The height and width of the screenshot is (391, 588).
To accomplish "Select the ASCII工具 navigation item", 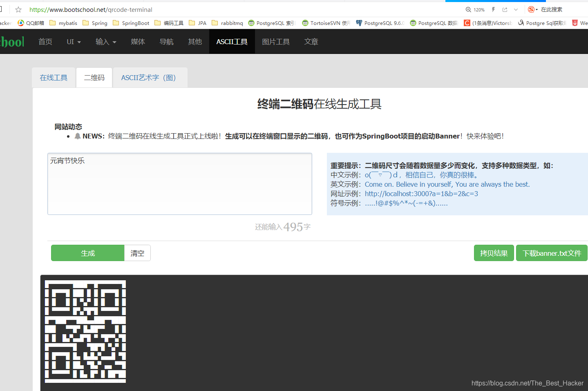I will (x=232, y=42).
